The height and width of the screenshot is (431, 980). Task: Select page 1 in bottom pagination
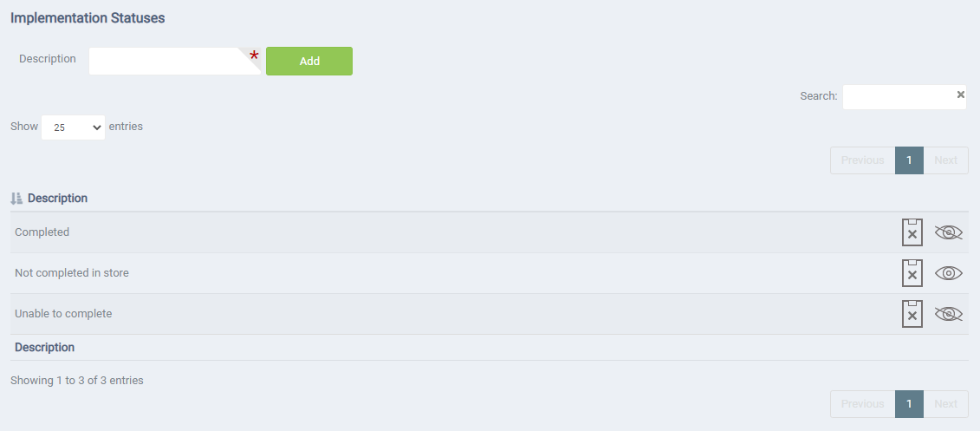point(909,404)
